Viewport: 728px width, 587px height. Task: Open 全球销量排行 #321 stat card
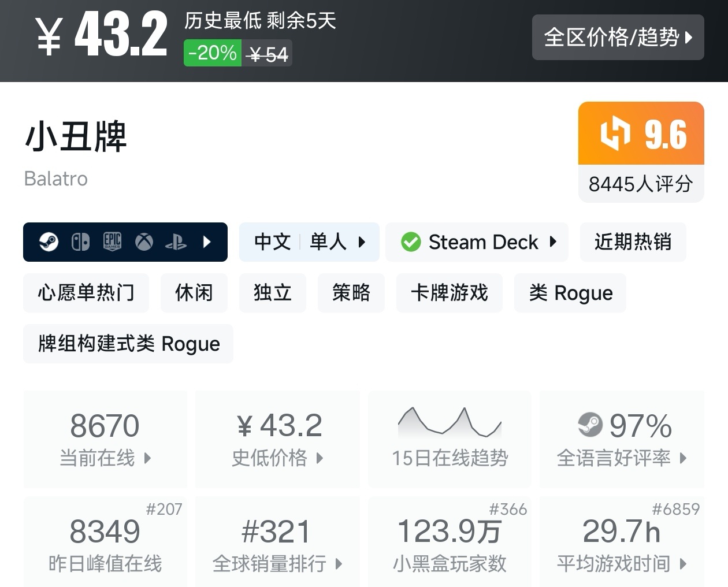click(x=278, y=542)
